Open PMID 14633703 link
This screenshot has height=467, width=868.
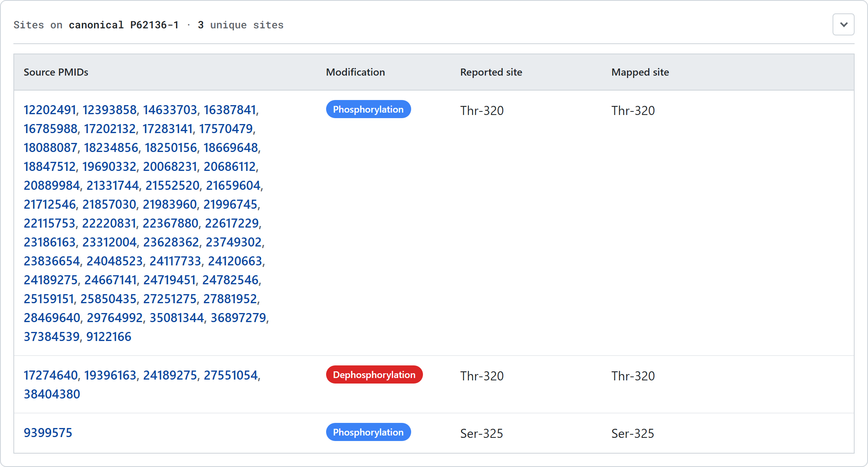point(170,110)
